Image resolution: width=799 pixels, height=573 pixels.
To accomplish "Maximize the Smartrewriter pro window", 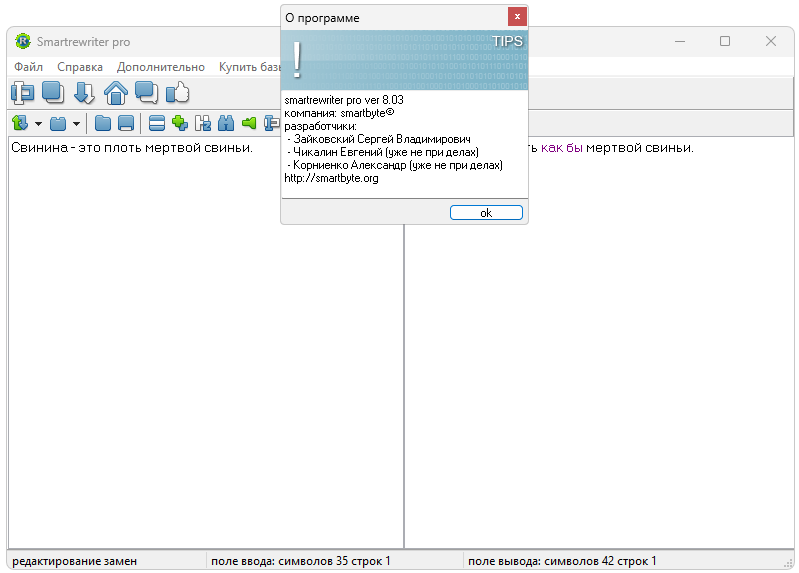I will tap(725, 41).
